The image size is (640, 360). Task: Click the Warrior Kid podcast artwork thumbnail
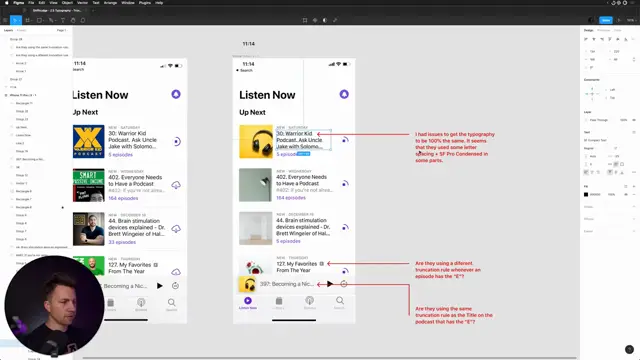point(89,141)
